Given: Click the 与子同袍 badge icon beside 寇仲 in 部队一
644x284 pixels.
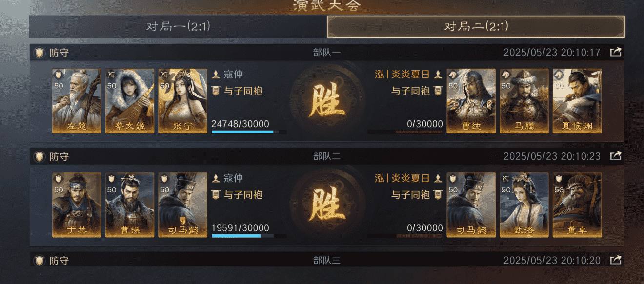Looking at the screenshot, I should coord(216,91).
